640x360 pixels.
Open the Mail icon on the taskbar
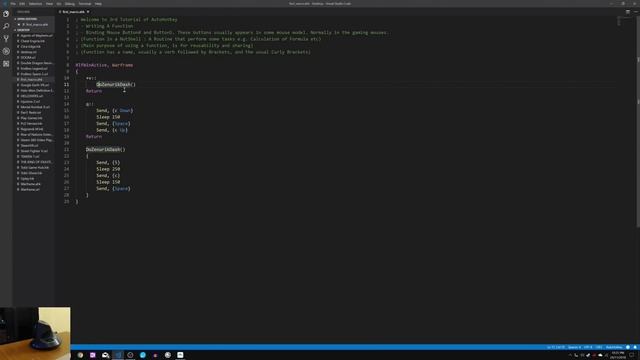pyautogui.click(x=105, y=355)
